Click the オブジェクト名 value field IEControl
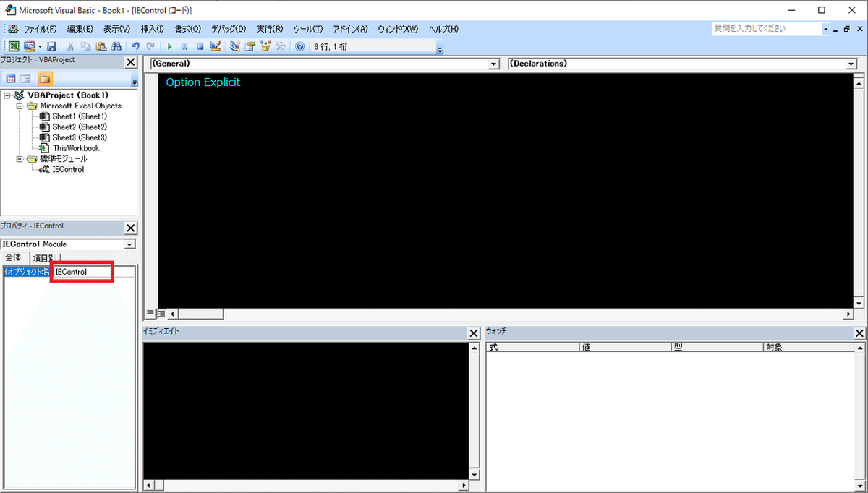This screenshot has height=493, width=868. point(93,272)
